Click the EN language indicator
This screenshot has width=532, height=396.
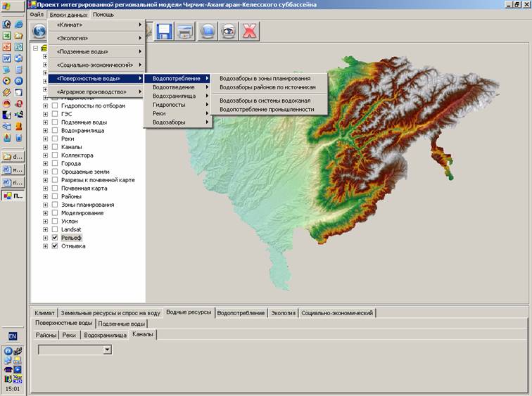[12, 336]
